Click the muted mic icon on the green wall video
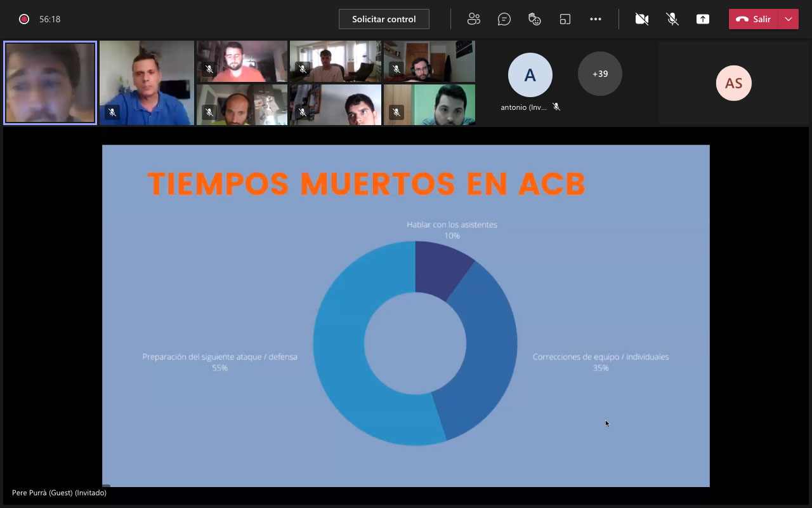812x508 pixels. 396,112
